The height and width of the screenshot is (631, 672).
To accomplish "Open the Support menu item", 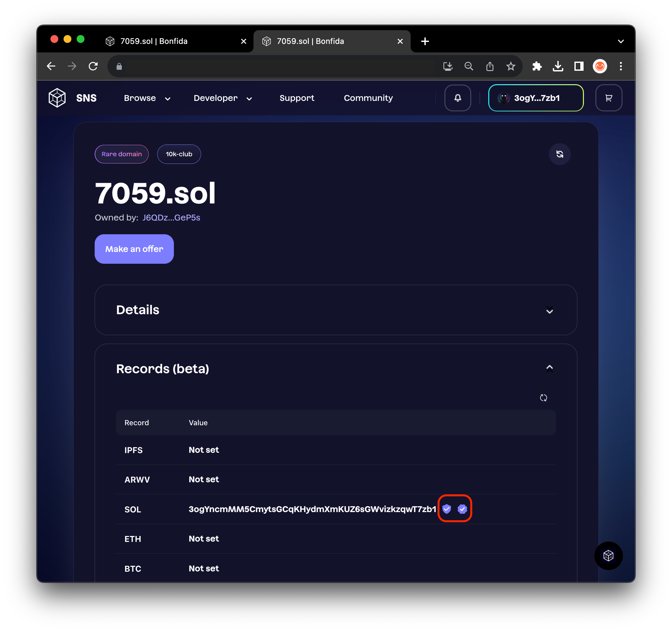I will point(296,98).
